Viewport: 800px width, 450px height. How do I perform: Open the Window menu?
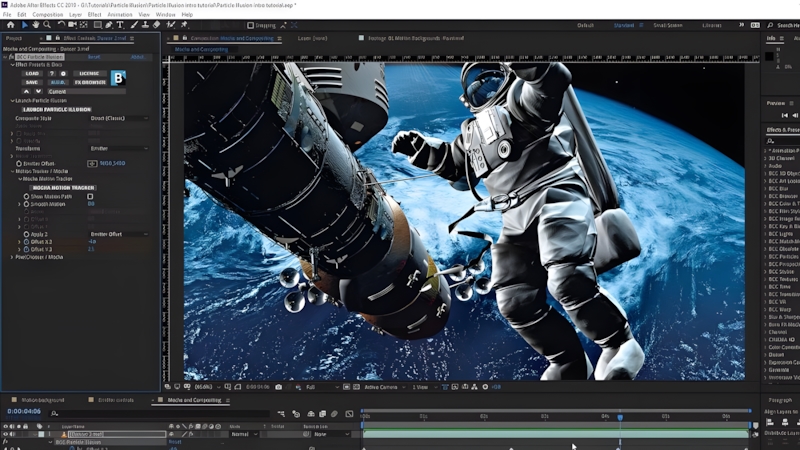165,15
